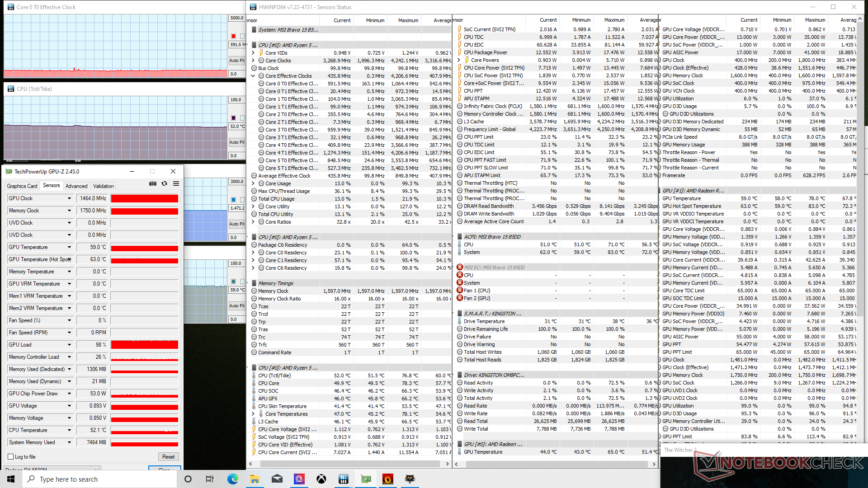This screenshot has height=488, width=868.
Task: Click the HWiNFO vertical scrollbar up arrow
Action: pos(860,19)
